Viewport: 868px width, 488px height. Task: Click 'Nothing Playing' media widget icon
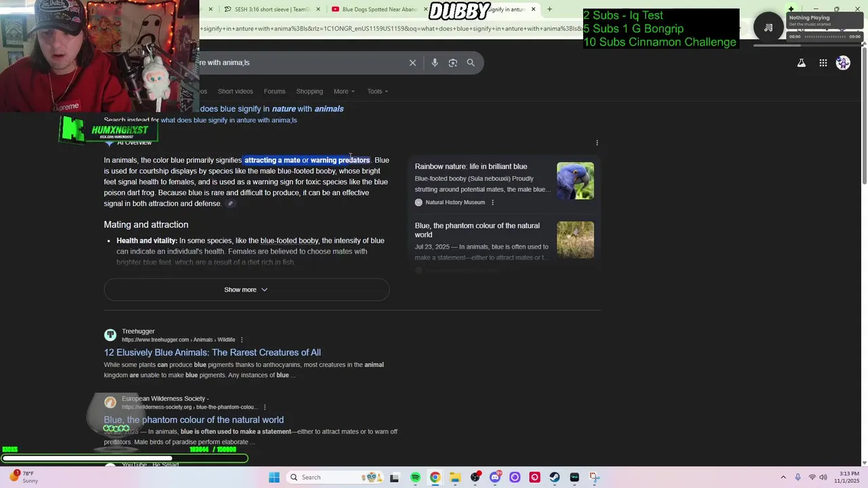click(x=768, y=28)
